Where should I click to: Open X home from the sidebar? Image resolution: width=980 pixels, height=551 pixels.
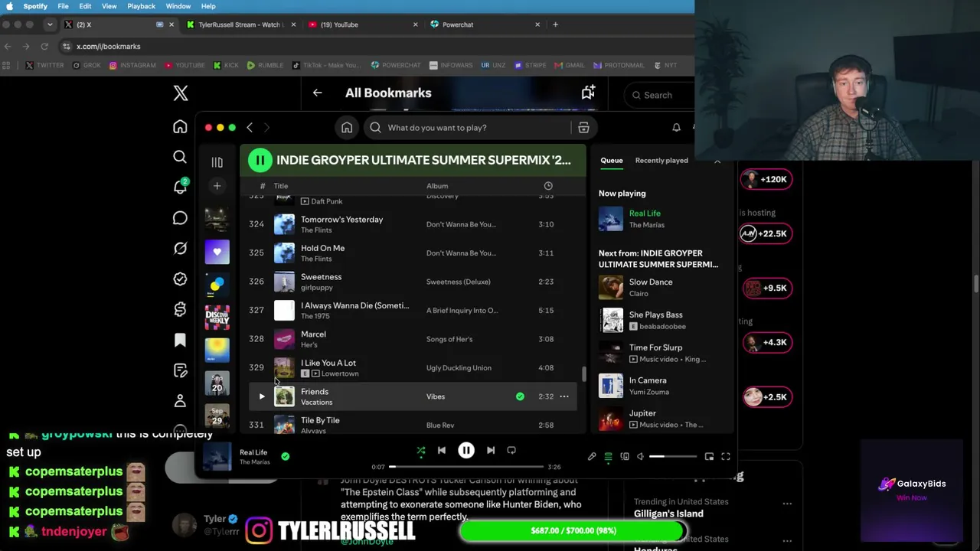point(180,127)
